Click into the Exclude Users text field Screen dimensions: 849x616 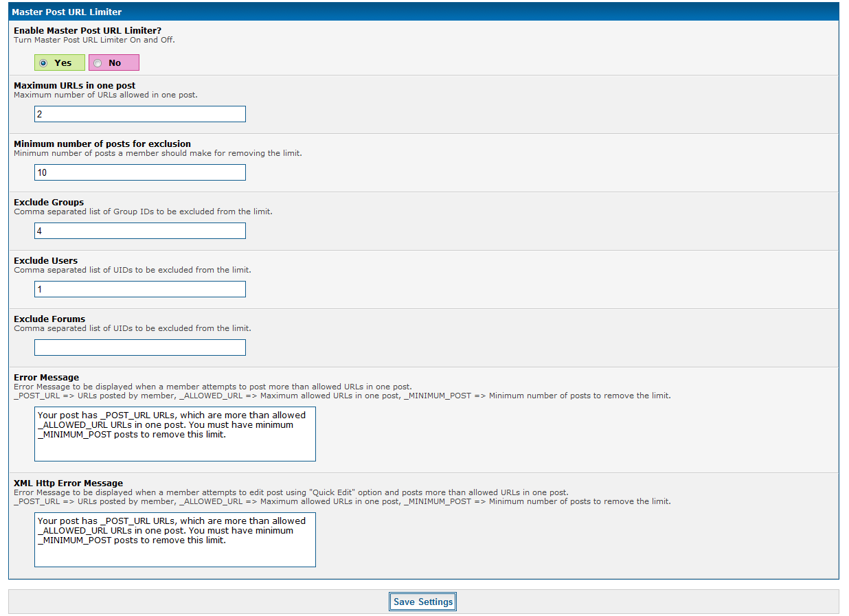coord(139,289)
